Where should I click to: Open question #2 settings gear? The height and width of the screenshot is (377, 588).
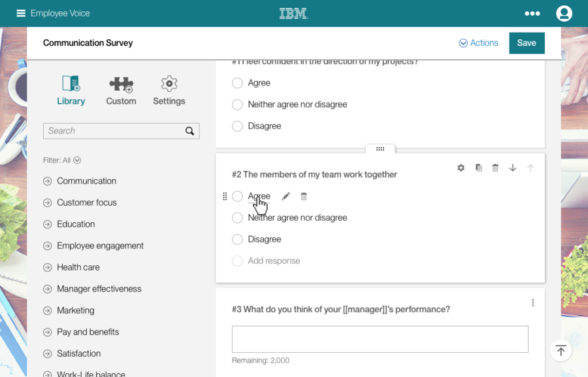461,168
